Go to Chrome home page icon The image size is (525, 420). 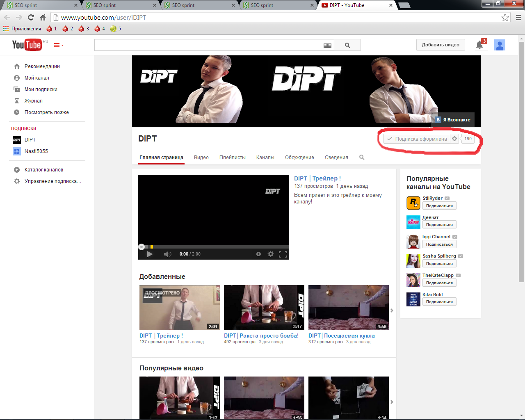pyautogui.click(x=43, y=17)
